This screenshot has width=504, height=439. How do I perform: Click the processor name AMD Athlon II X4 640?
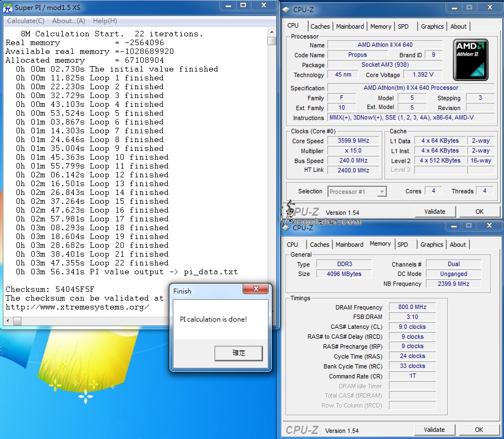click(x=385, y=45)
